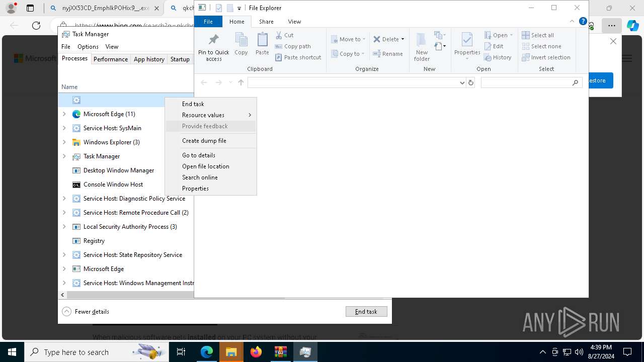Switch to Startup tab in Task Manager

(180, 59)
